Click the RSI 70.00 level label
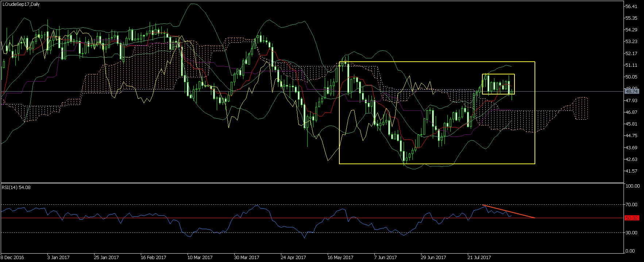The height and width of the screenshot is (262, 644). click(x=631, y=205)
